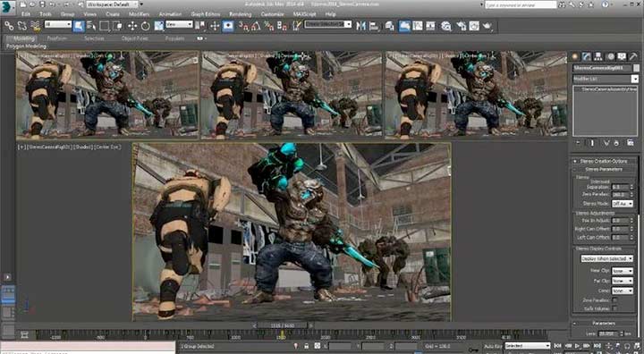The height and width of the screenshot is (354, 644).
Task: Switch to the Hierarchy command panel tab
Action: tap(598, 56)
